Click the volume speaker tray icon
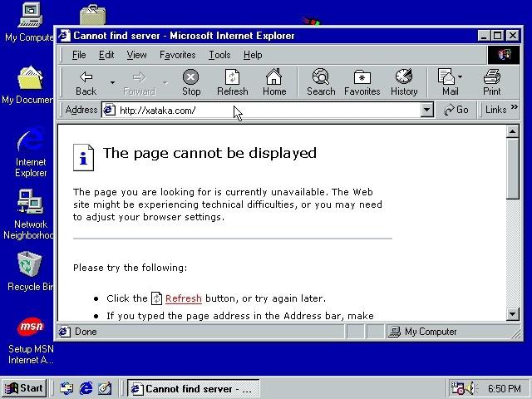532x399 pixels. (x=470, y=388)
